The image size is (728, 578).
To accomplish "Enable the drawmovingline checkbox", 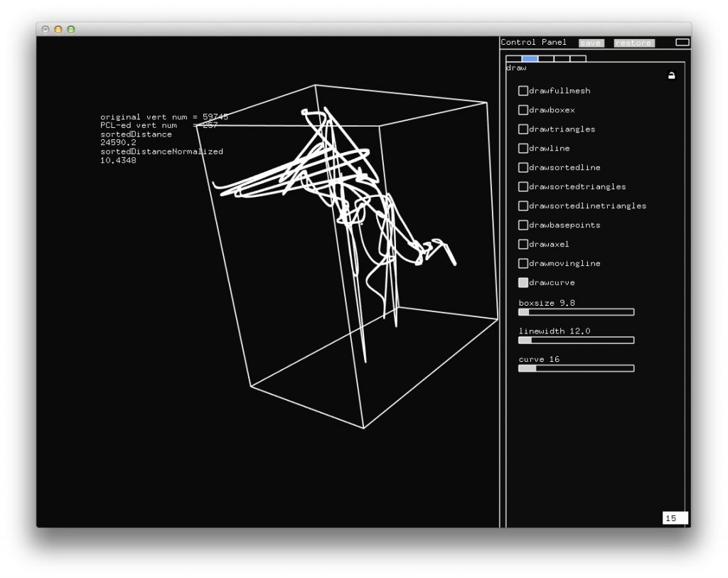I will click(523, 264).
